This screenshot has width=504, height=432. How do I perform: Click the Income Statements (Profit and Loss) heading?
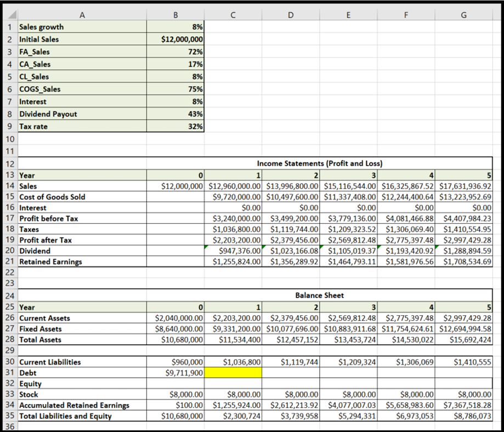pyautogui.click(x=320, y=163)
